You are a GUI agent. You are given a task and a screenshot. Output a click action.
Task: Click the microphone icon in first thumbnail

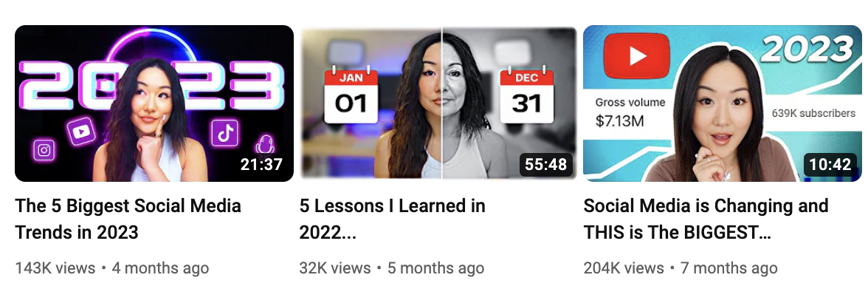point(265,145)
